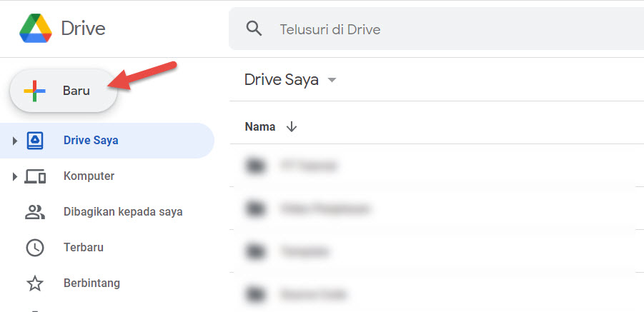644x312 pixels.
Task: Open the Terbaru section in sidebar
Action: point(83,247)
